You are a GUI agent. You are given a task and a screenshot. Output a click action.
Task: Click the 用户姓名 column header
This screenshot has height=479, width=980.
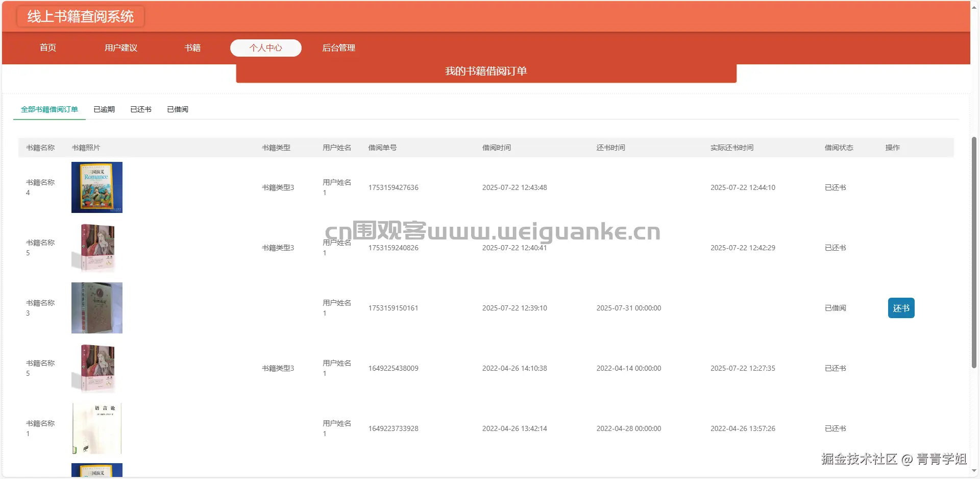[337, 148]
